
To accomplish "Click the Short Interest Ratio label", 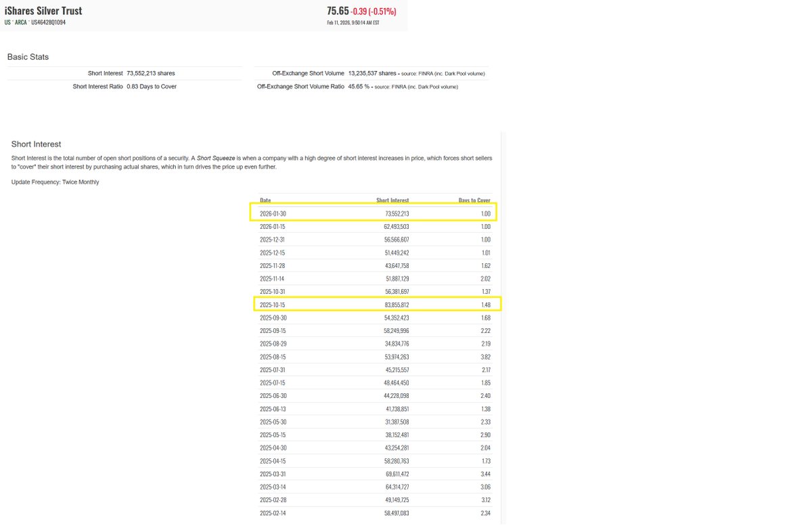I will tap(98, 87).
